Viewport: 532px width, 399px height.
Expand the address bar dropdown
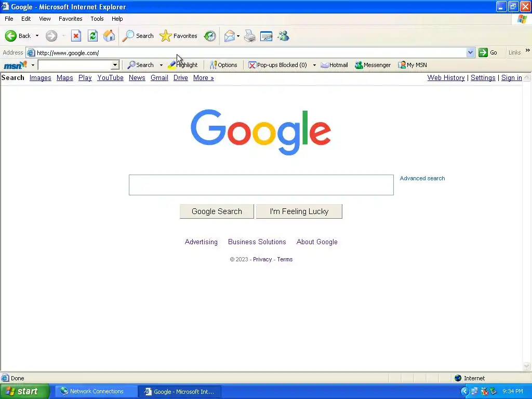pos(470,52)
